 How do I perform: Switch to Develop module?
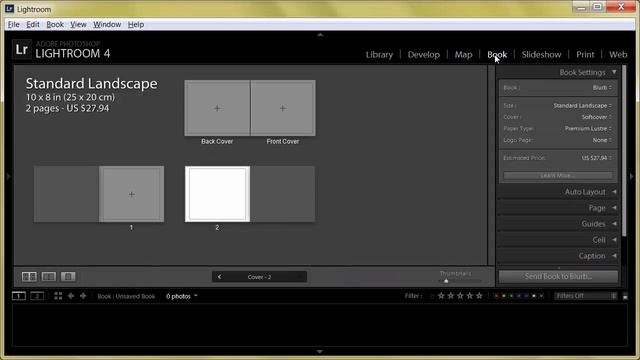[x=424, y=55]
